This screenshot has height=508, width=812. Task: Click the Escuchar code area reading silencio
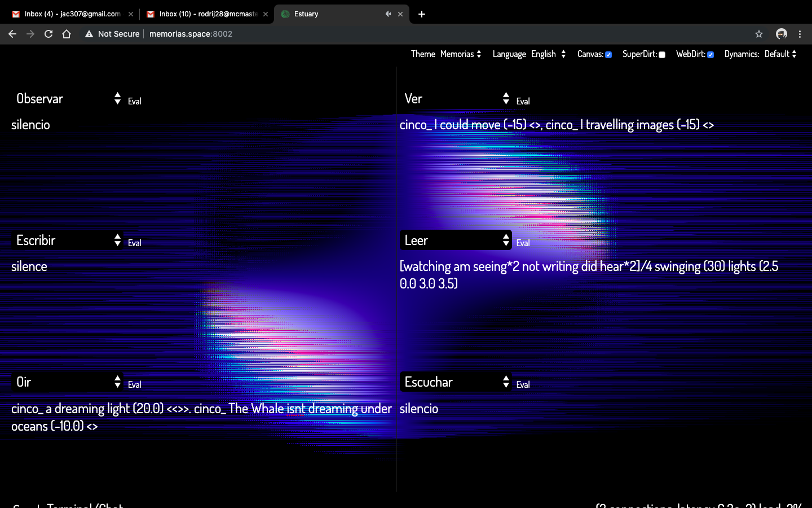click(419, 409)
